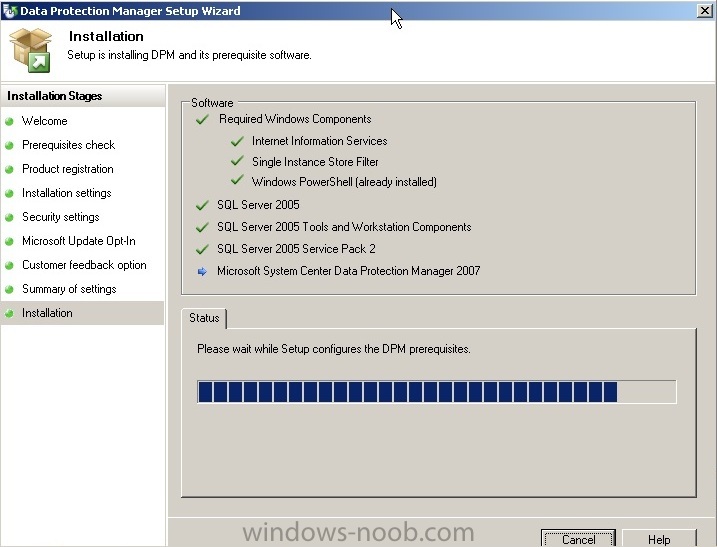717x547 pixels.
Task: Click green dot beside Microsoft Update Opt-In
Action: [9, 241]
